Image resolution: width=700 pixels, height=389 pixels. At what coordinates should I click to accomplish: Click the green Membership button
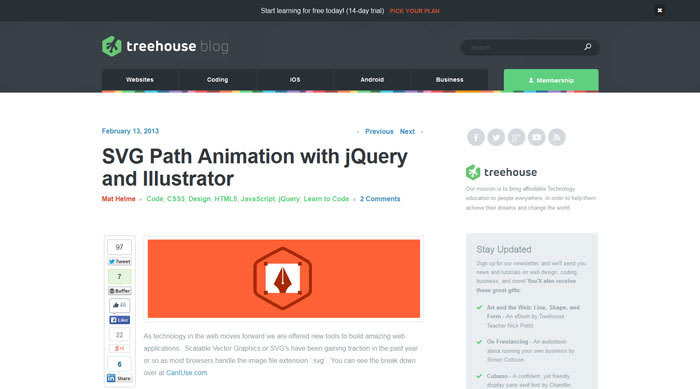pyautogui.click(x=551, y=80)
